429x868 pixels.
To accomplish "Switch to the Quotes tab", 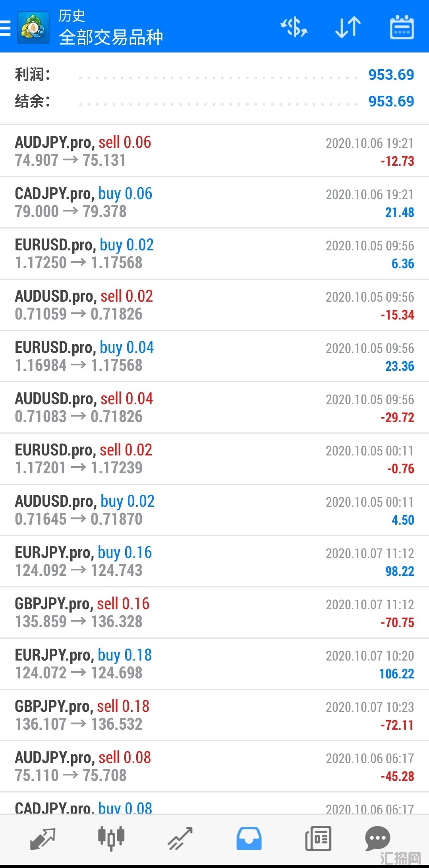I will [43, 839].
